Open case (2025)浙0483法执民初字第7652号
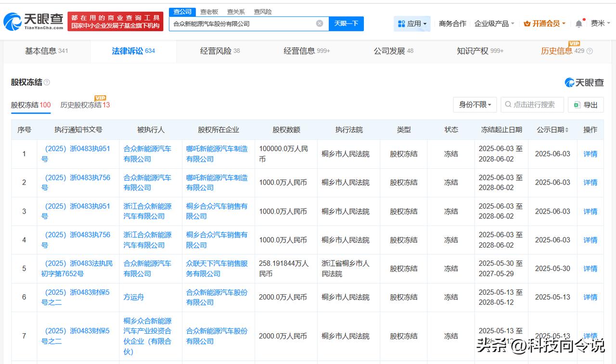The height and width of the screenshot is (364, 616). 77,269
